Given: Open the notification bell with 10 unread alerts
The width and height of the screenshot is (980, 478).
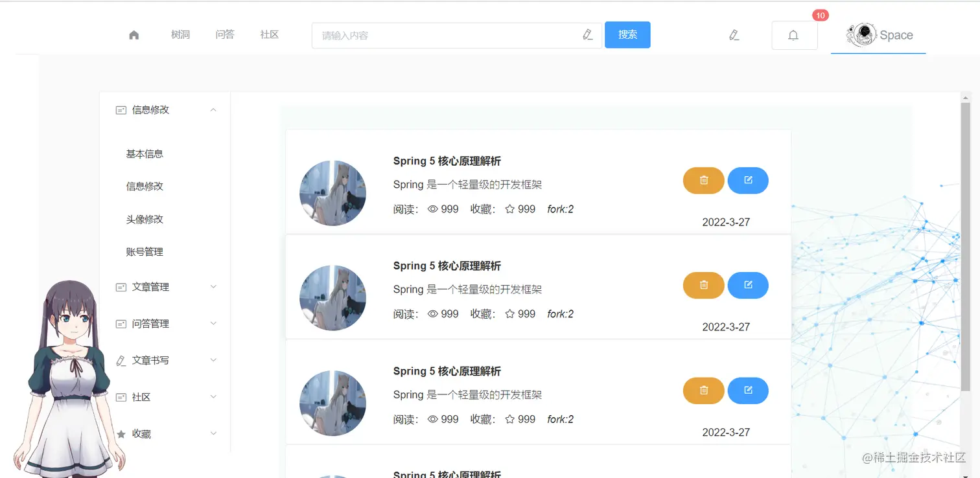Looking at the screenshot, I should point(793,35).
